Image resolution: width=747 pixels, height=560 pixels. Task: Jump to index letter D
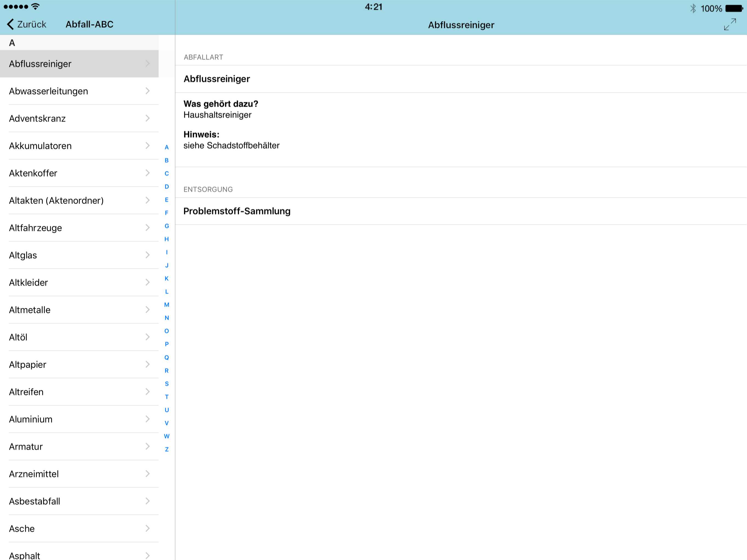(x=167, y=187)
